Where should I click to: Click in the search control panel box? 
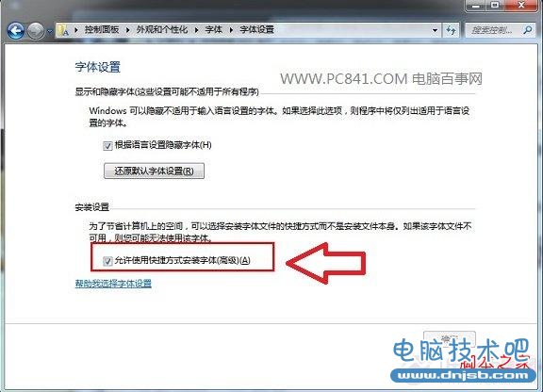493,30
